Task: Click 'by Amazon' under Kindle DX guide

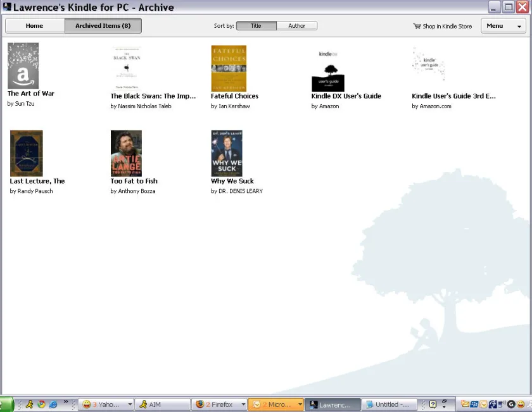Action: coord(325,106)
